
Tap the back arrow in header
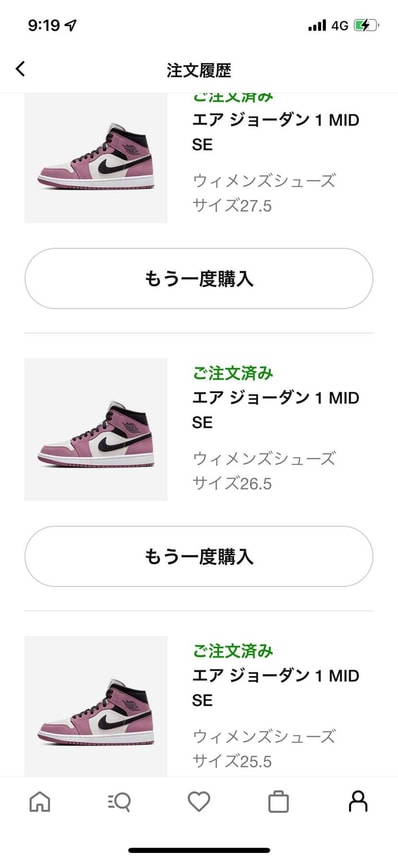pos(20,69)
